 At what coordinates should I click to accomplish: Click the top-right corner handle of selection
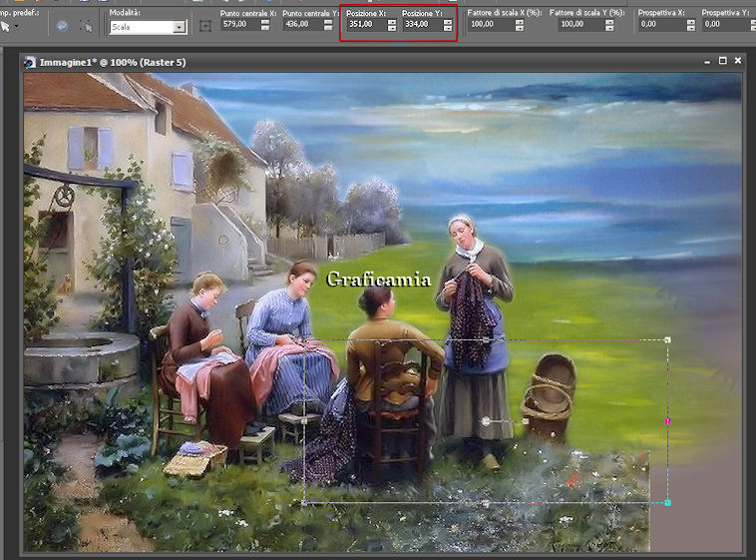pos(668,339)
